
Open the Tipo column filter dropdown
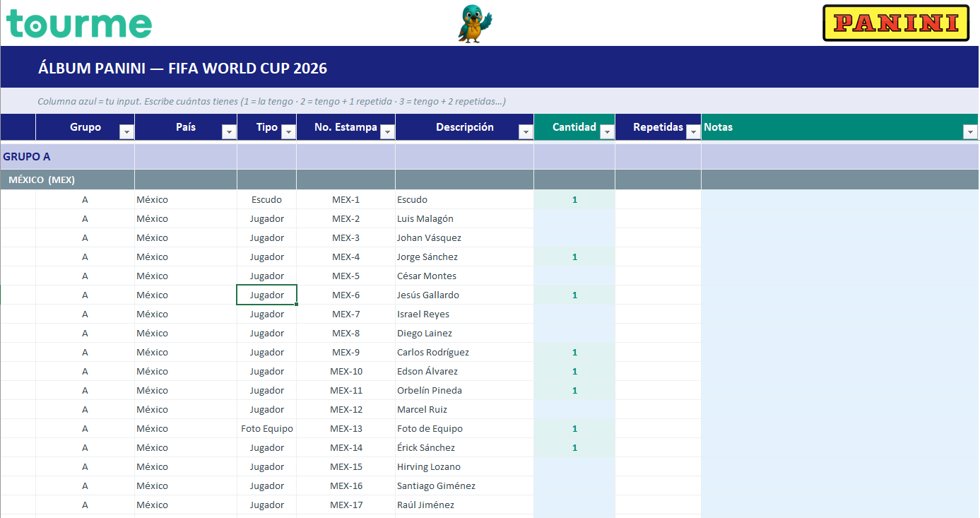click(x=288, y=132)
